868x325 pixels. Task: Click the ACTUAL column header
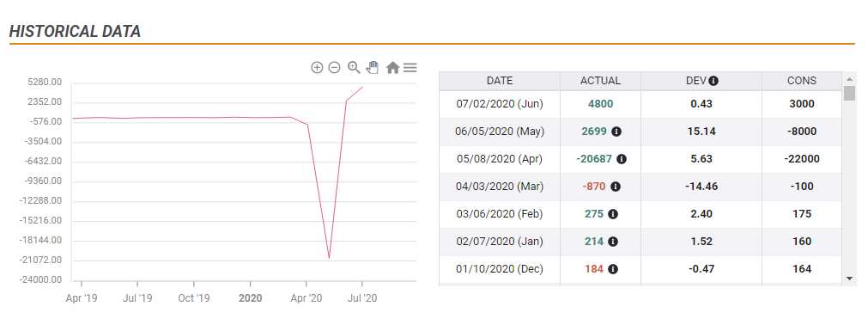coord(601,81)
